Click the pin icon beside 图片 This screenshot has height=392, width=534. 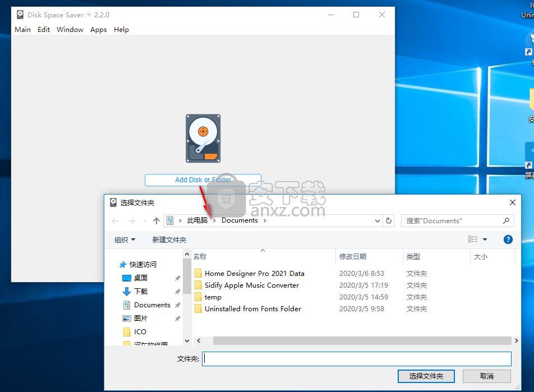177,319
